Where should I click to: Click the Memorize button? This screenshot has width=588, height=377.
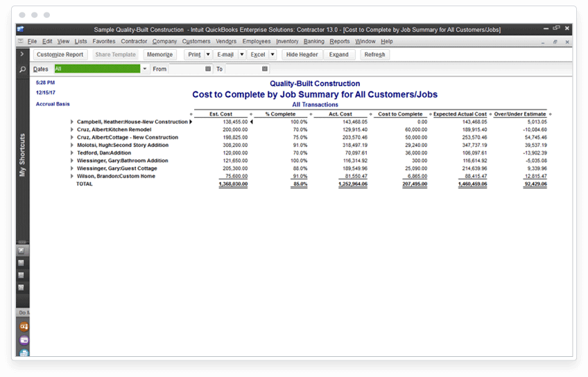tap(159, 54)
